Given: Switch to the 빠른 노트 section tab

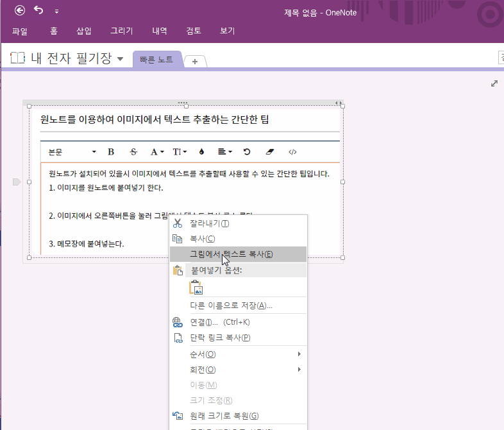Looking at the screenshot, I should tap(156, 59).
